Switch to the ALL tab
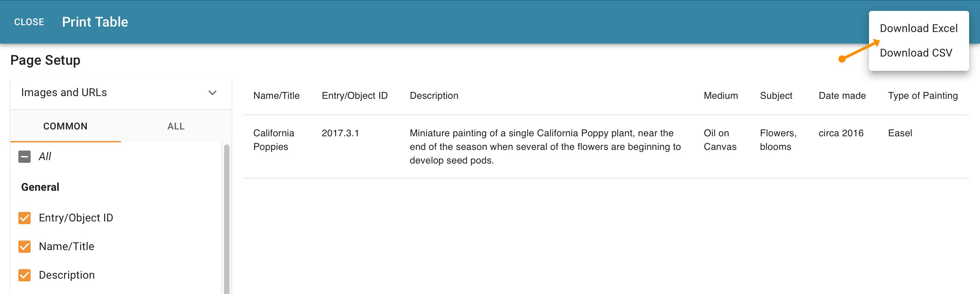 click(175, 126)
